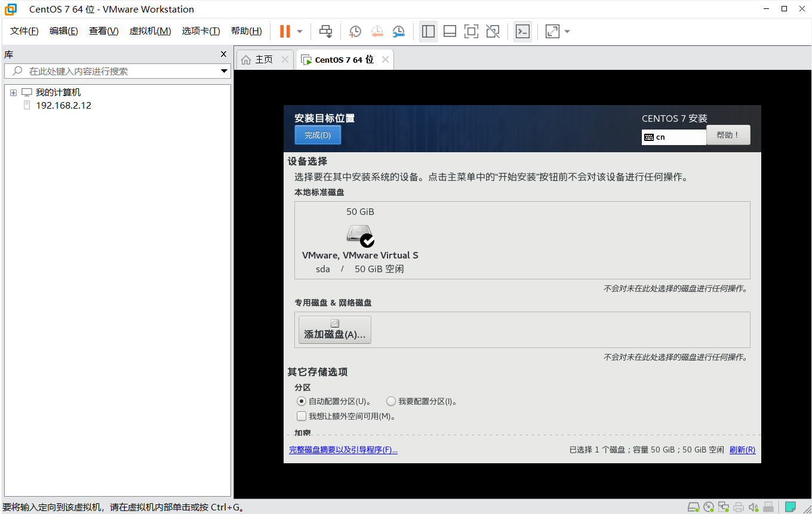Click the sound card status icon
Viewport: 812px width, 514px height.
click(x=754, y=507)
